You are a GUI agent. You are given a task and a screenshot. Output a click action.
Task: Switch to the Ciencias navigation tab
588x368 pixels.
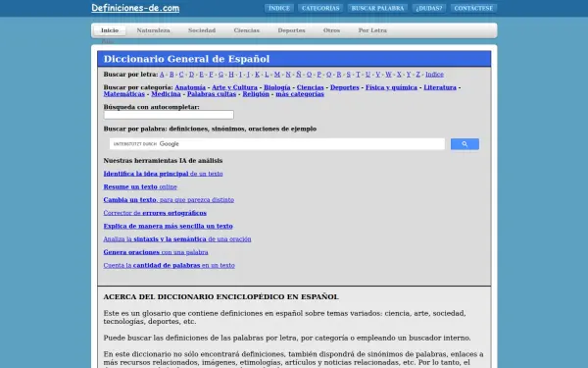(x=246, y=30)
